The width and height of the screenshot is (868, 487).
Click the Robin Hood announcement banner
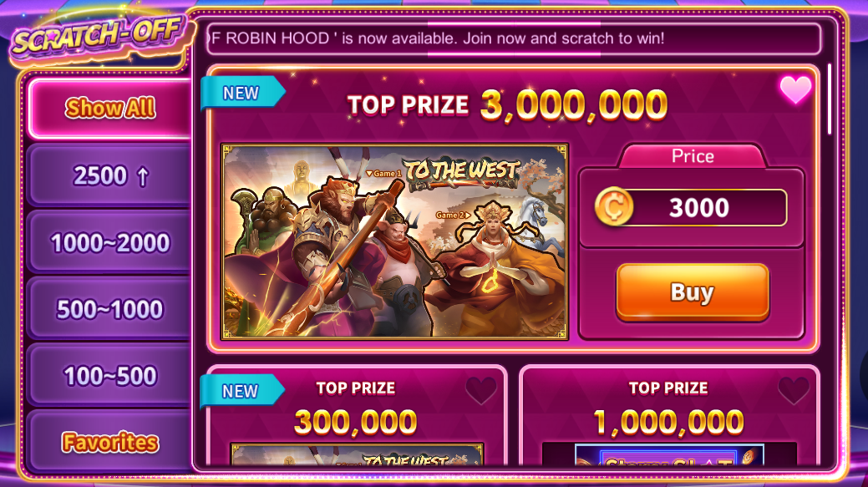[513, 38]
